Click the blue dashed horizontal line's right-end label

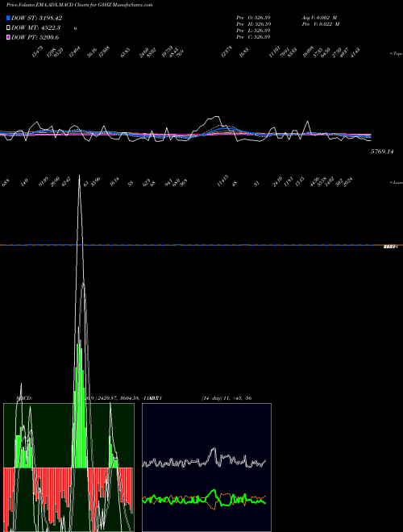[390, 247]
